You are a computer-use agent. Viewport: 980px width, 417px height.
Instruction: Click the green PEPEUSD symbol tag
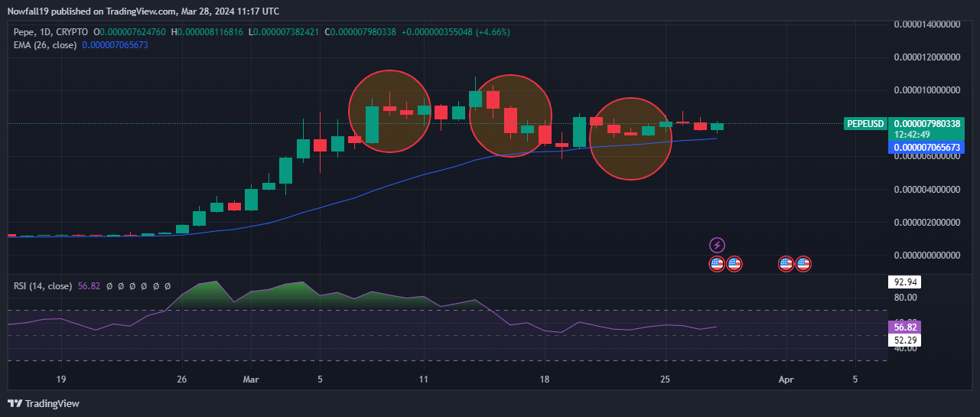[865, 124]
